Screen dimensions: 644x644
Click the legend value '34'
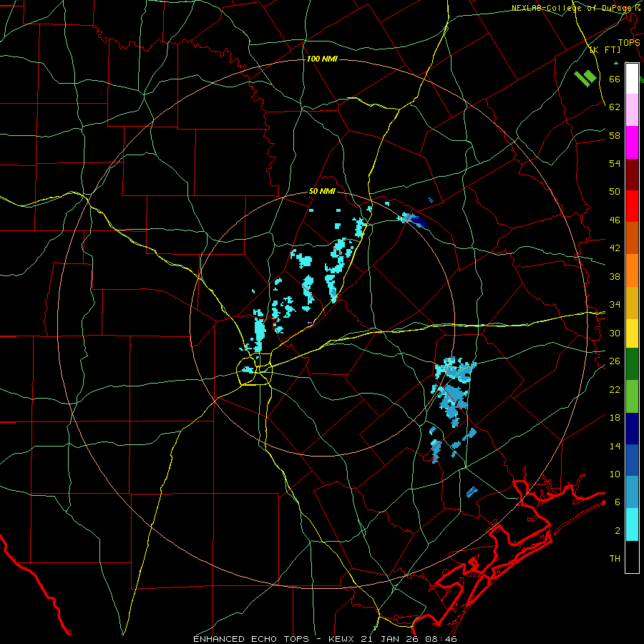[615, 304]
